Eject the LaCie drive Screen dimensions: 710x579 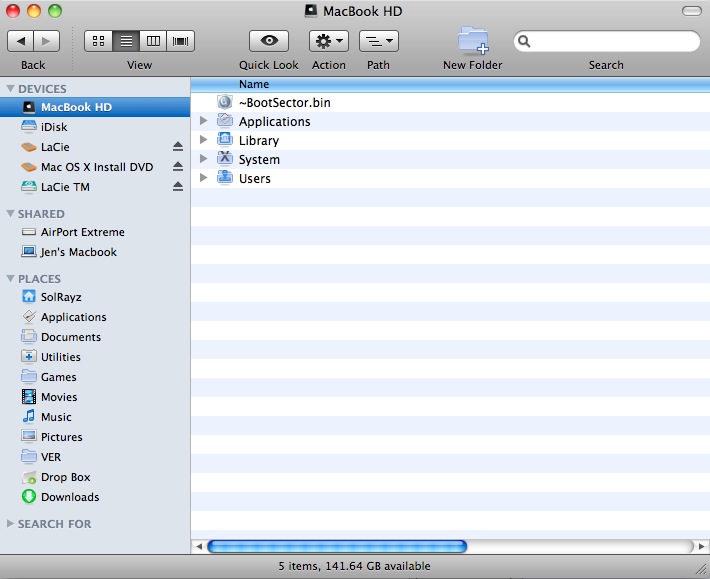click(178, 147)
